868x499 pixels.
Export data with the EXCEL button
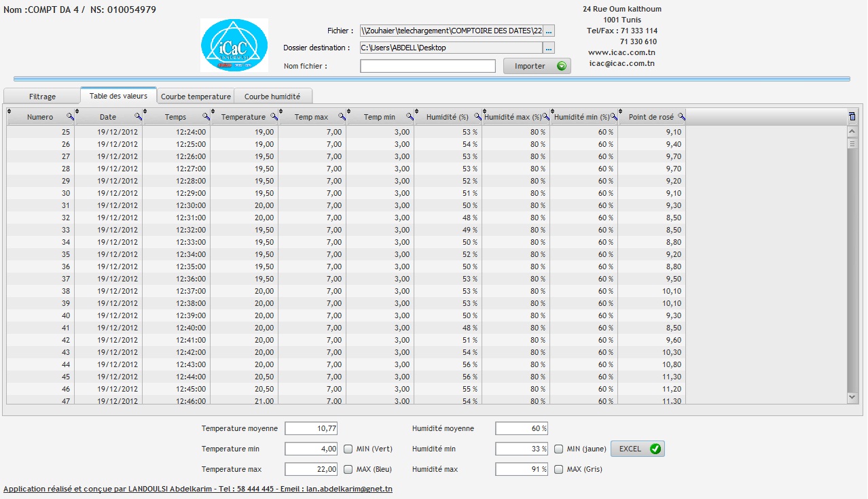tap(637, 449)
